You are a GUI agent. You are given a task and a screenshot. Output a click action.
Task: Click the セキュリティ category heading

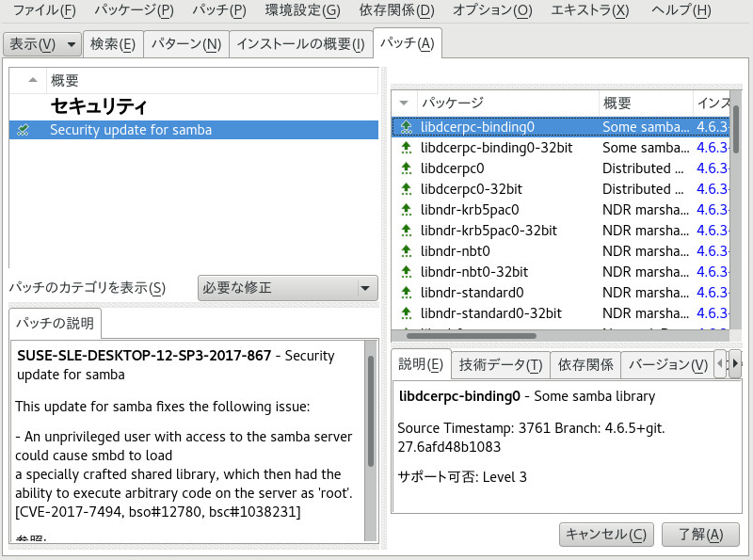click(99, 106)
